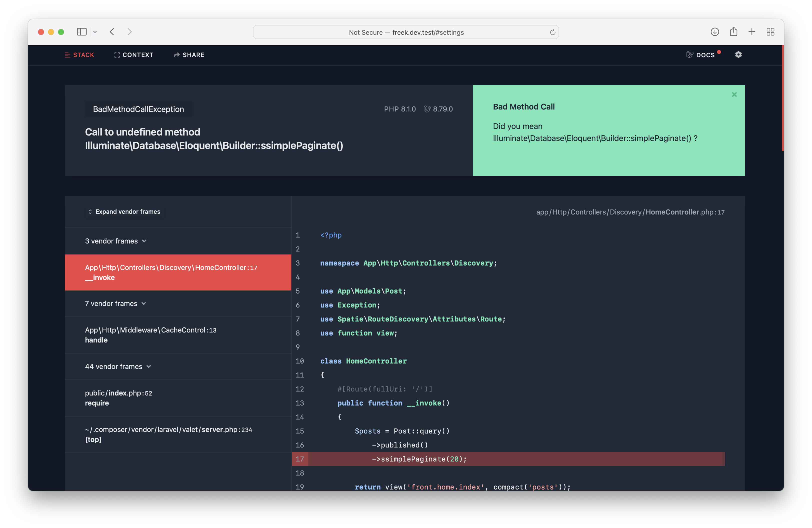The height and width of the screenshot is (528, 812).
Task: Select the HomeController:17 __invoke frame
Action: [178, 272]
